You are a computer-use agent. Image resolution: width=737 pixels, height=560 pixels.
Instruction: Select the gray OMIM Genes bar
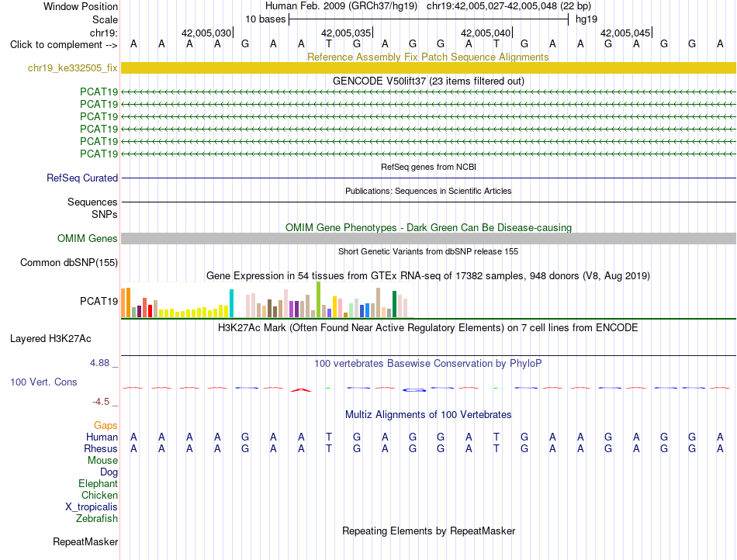click(x=428, y=238)
